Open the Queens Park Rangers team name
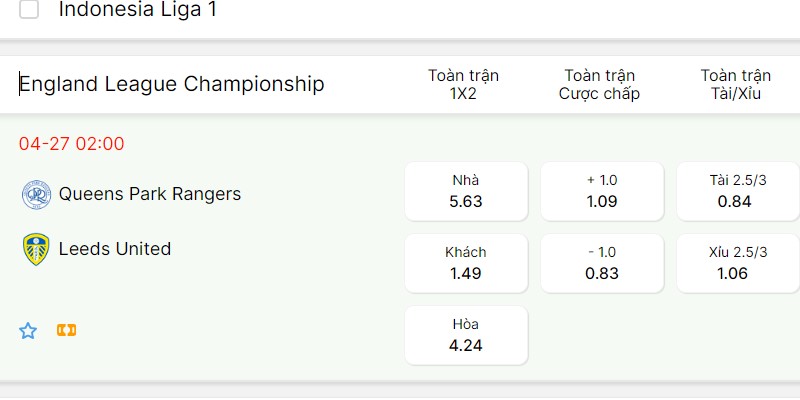The image size is (800, 400). 150,194
